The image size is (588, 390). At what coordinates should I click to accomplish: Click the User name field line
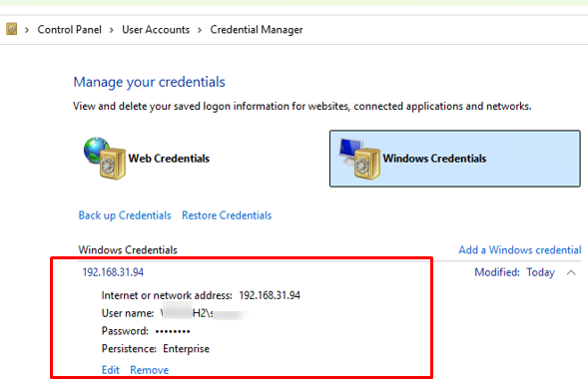coord(173,313)
